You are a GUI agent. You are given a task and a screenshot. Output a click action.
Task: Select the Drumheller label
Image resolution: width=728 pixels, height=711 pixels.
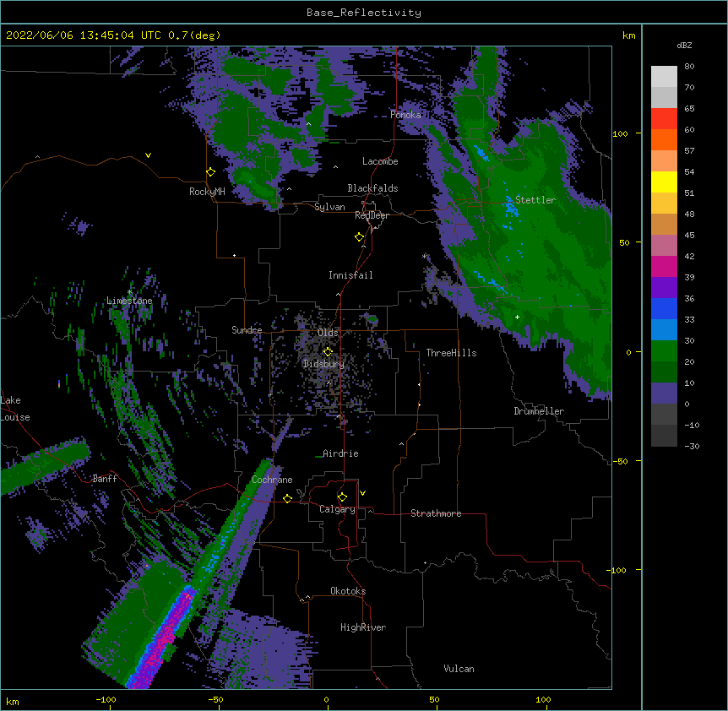[x=539, y=411]
